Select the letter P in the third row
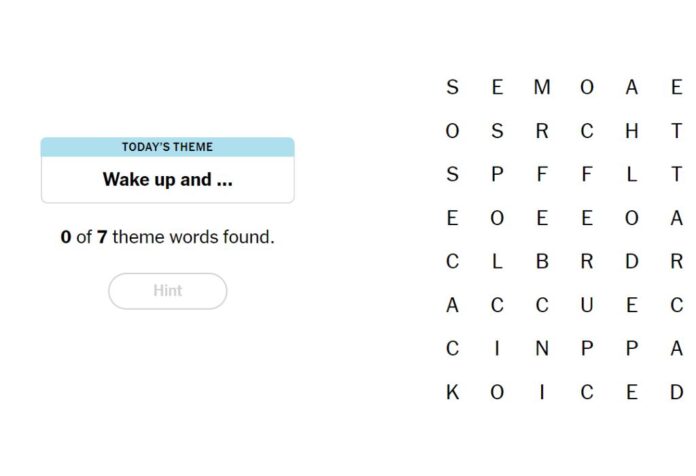 [497, 174]
